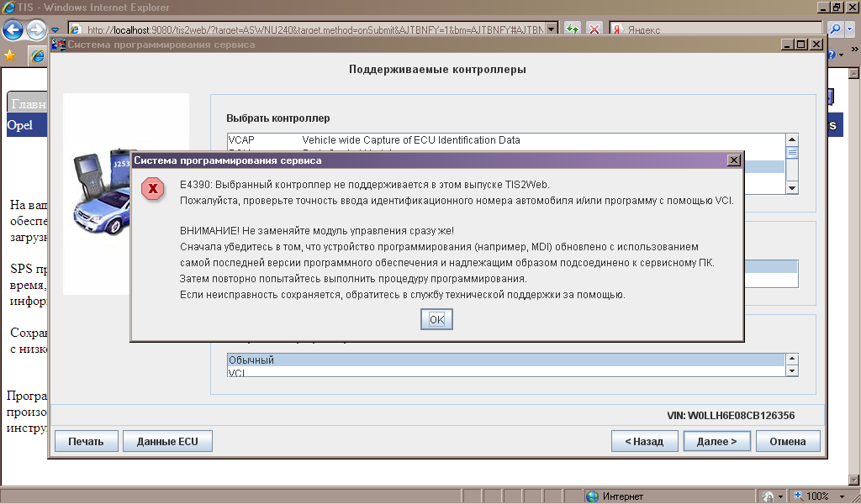Open the zoom level dropdown arrow
The image size is (861, 504).
pos(842,497)
